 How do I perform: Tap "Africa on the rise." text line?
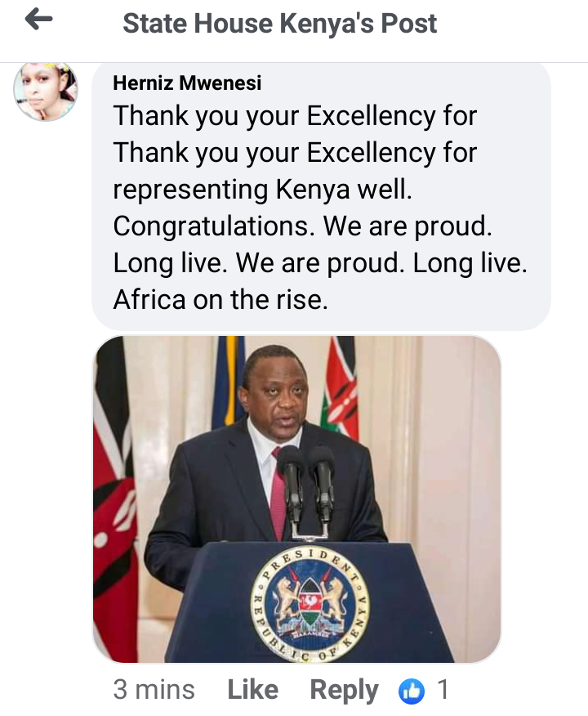click(220, 300)
